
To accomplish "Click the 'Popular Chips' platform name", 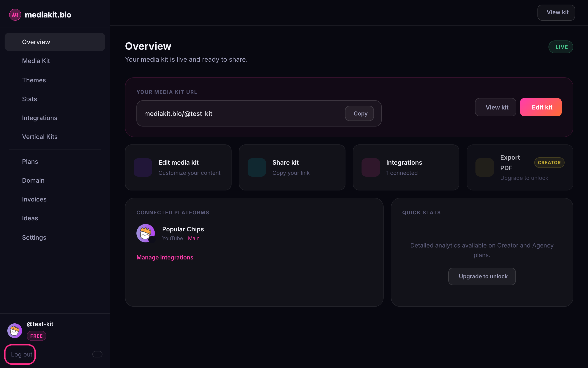I will click(183, 229).
